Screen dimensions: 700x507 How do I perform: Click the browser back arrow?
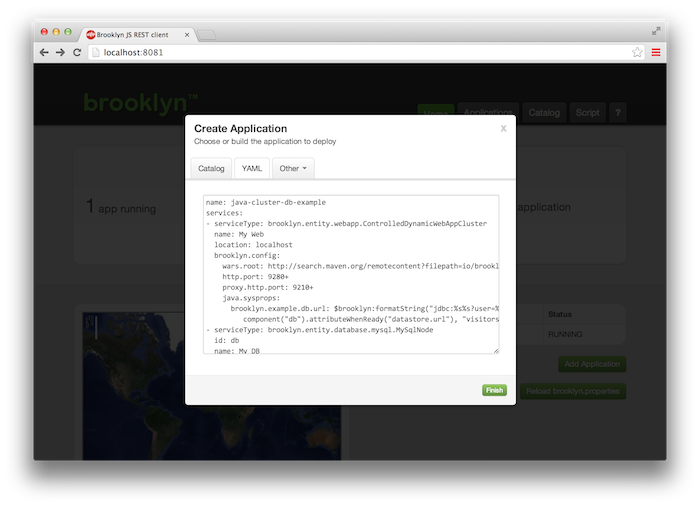(x=44, y=52)
